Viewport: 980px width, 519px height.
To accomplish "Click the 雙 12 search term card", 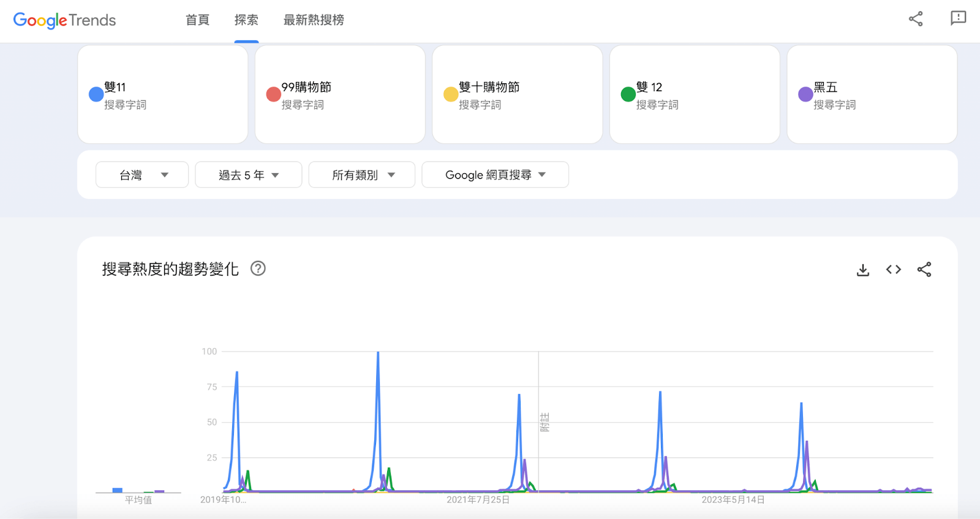I will point(695,94).
